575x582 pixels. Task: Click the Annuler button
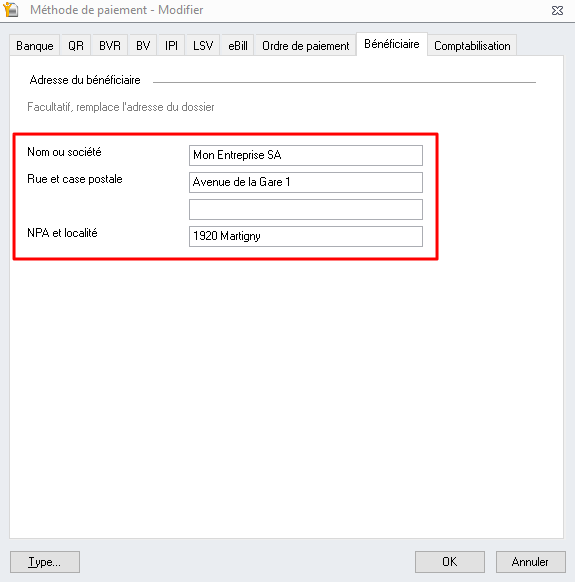(x=530, y=562)
